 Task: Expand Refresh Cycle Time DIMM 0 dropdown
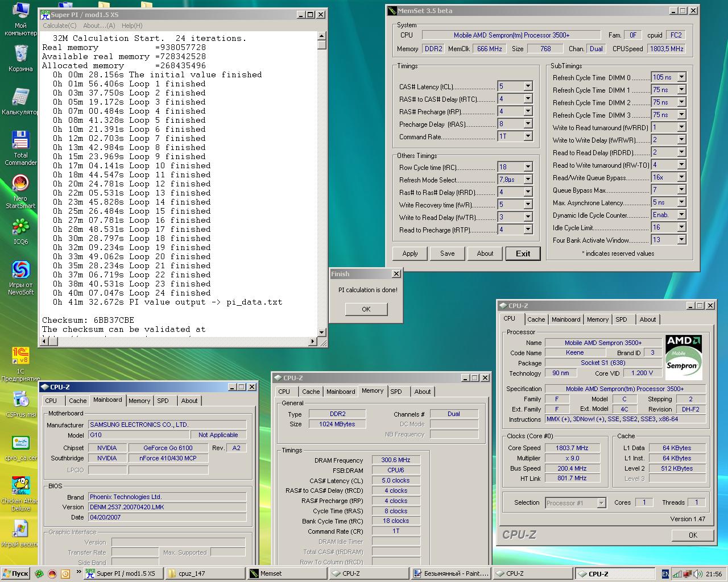click(x=681, y=77)
